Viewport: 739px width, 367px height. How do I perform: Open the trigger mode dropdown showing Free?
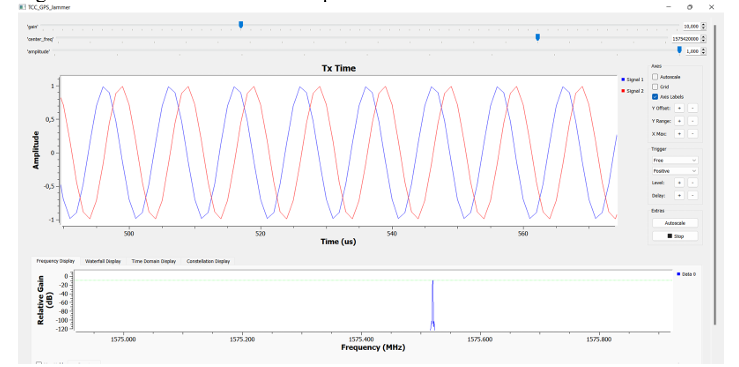[x=675, y=160]
